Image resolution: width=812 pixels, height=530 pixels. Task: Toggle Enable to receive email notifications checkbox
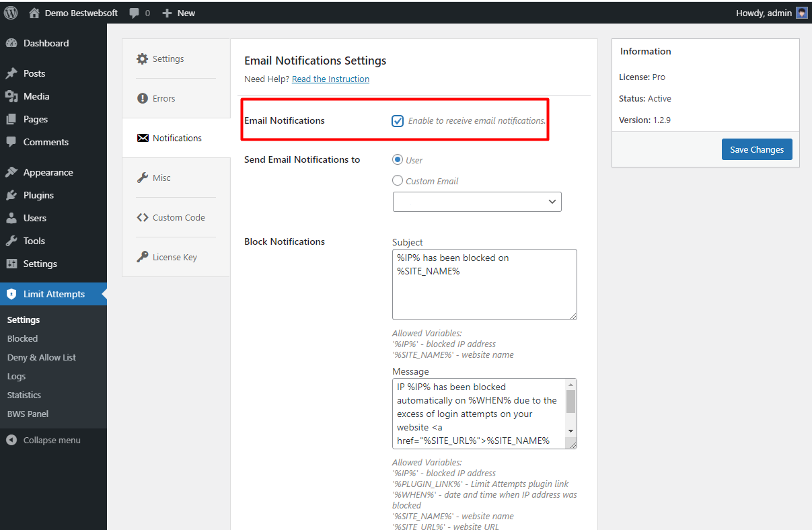pyautogui.click(x=398, y=121)
